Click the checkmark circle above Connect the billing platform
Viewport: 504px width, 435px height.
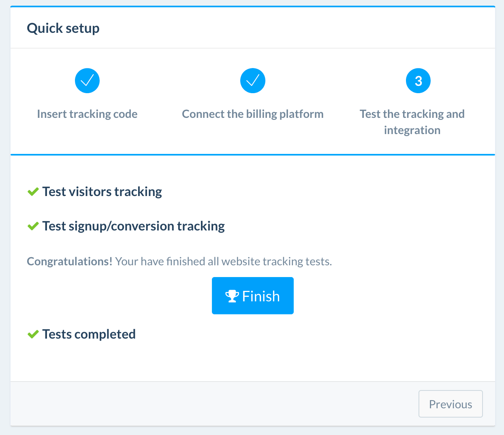[253, 81]
